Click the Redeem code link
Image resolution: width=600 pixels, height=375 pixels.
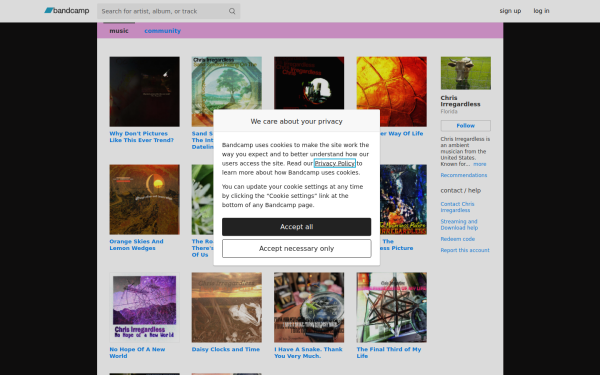tap(458, 239)
